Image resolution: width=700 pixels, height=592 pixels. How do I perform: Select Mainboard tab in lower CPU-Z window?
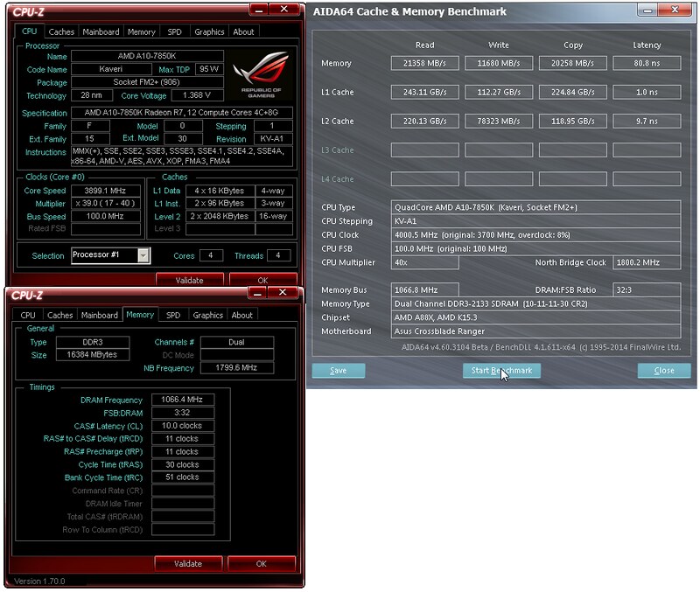click(99, 315)
